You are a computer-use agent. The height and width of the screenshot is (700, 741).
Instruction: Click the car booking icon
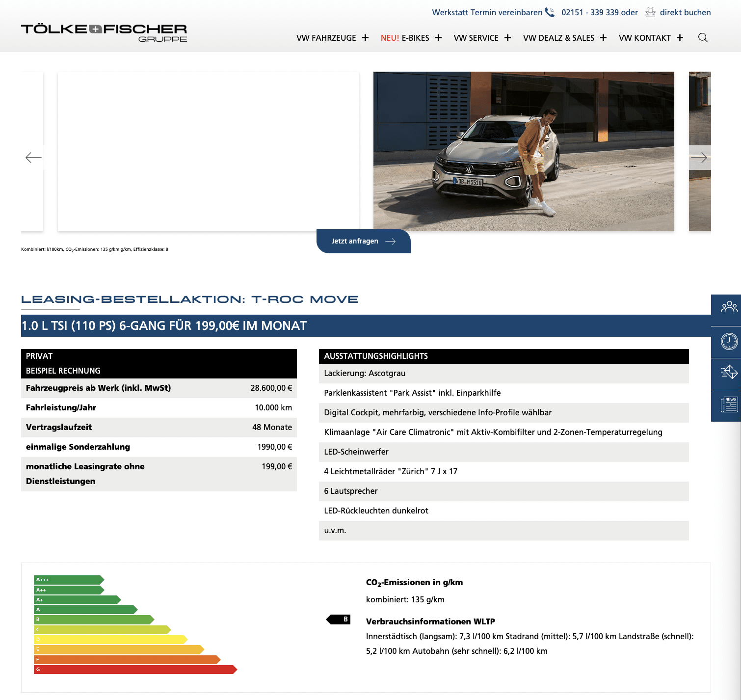click(x=650, y=12)
